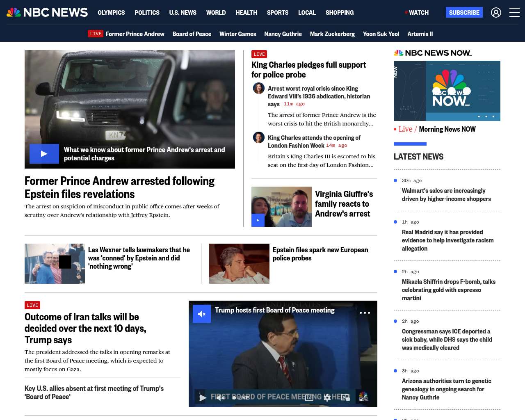Play the Virginia Giuffre family reaction video
Viewport: 525px width, 420px height.
click(258, 220)
